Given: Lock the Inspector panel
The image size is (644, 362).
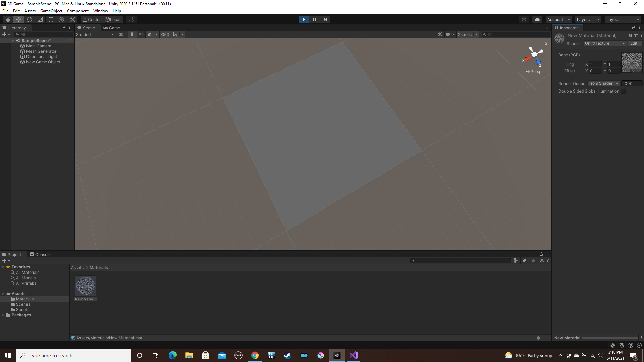Looking at the screenshot, I should tap(634, 28).
